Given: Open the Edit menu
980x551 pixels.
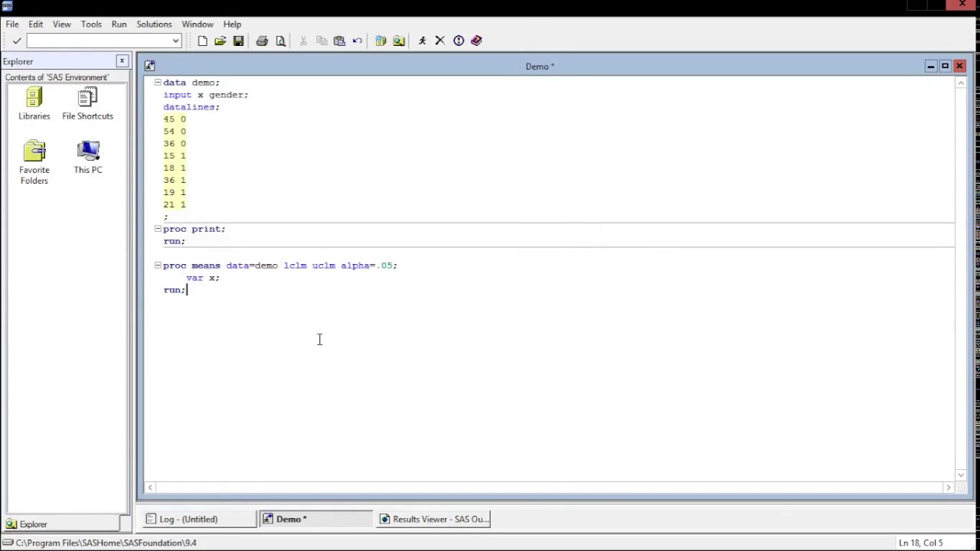Looking at the screenshot, I should [36, 24].
